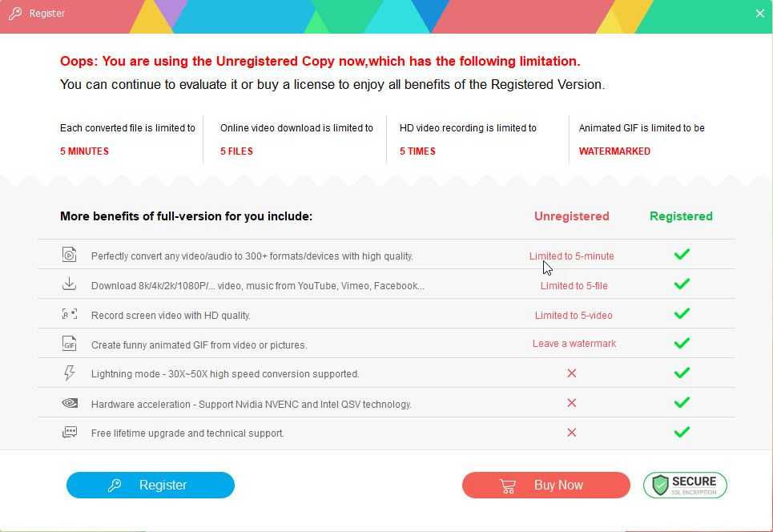Click the key icon in title bar

pyautogui.click(x=14, y=14)
